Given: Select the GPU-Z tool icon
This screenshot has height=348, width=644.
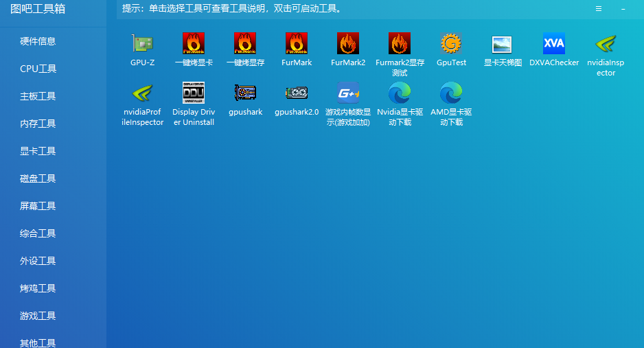Looking at the screenshot, I should pos(143,43).
